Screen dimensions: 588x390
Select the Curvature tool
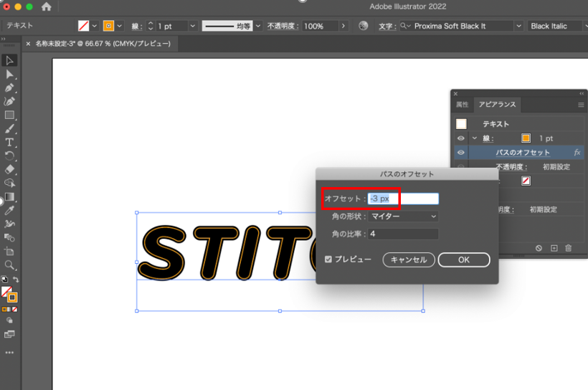(x=9, y=101)
